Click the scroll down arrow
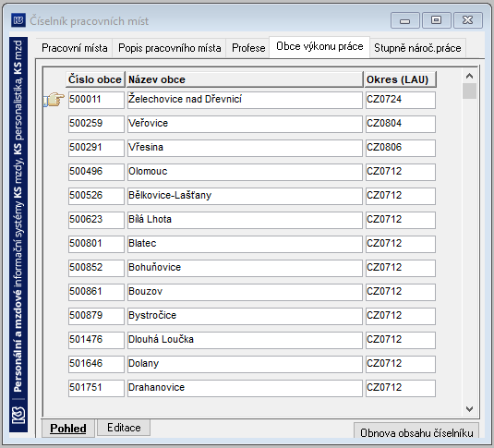This screenshot has width=494, height=448. click(469, 409)
